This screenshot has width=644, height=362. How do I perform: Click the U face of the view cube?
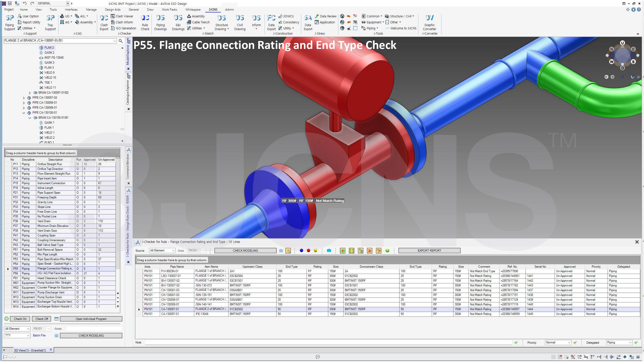(622, 43)
